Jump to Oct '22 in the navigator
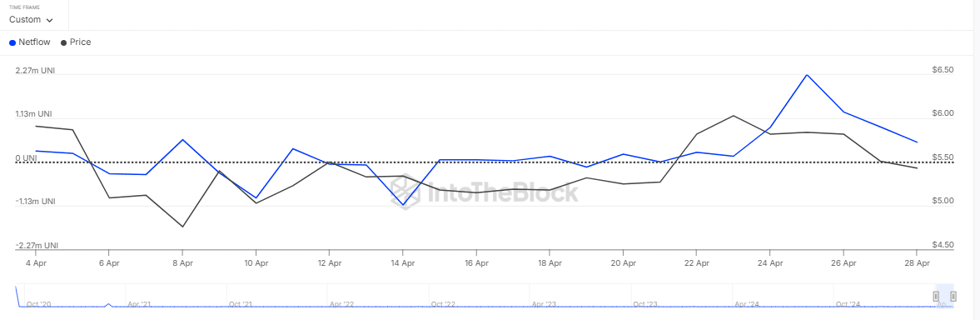980x320 pixels. click(x=445, y=303)
